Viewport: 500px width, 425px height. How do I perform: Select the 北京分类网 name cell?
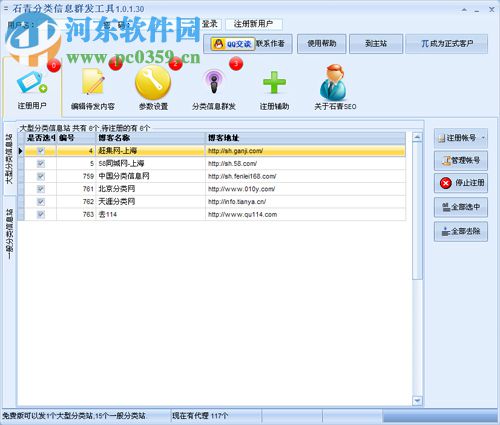[151, 189]
